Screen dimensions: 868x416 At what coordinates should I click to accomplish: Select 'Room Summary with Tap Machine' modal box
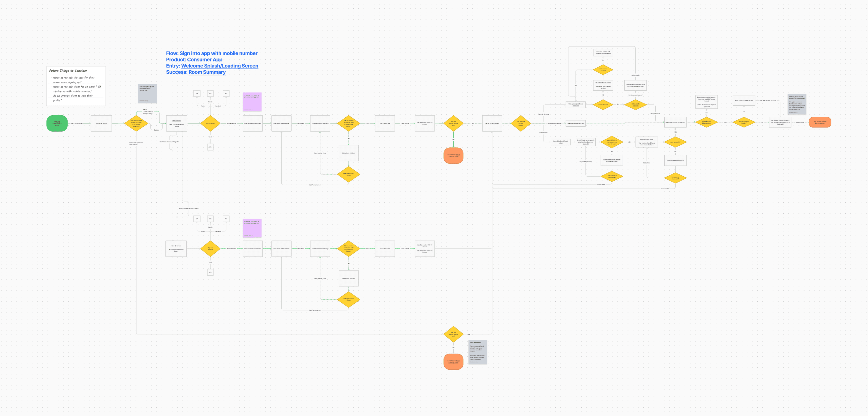tap(780, 122)
